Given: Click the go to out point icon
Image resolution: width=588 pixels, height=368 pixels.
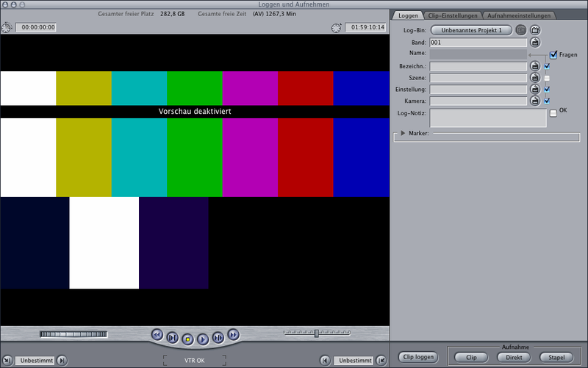Looking at the screenshot, I should (325, 361).
